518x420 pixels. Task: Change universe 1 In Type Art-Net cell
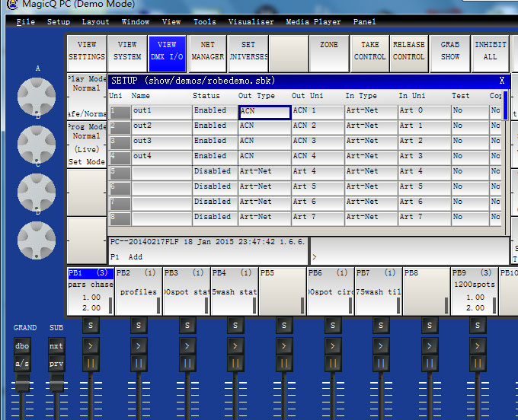pos(371,112)
